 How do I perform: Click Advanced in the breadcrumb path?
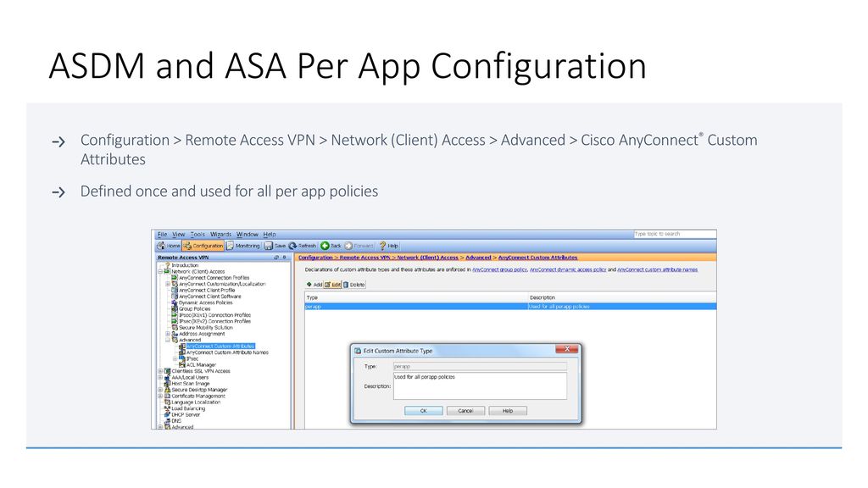478,258
